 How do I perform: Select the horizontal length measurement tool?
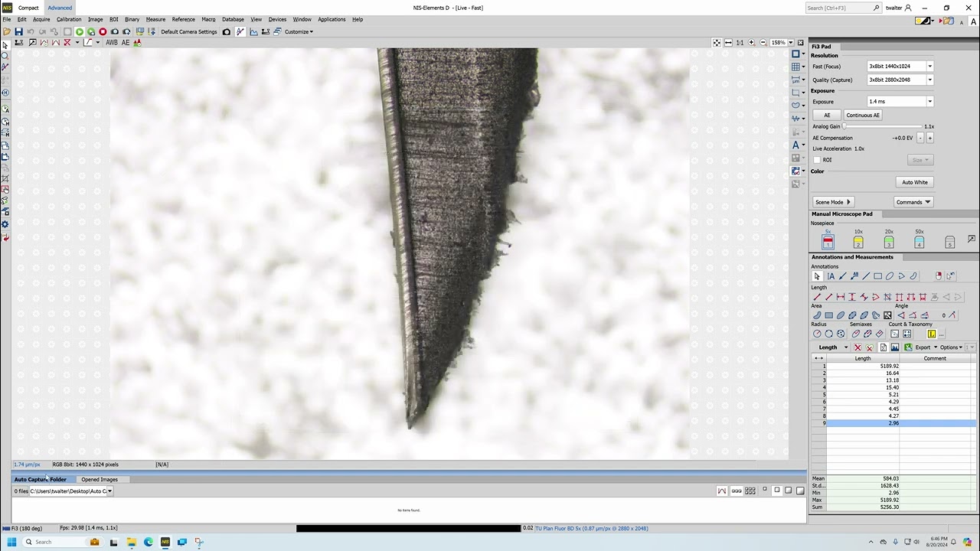click(x=841, y=297)
